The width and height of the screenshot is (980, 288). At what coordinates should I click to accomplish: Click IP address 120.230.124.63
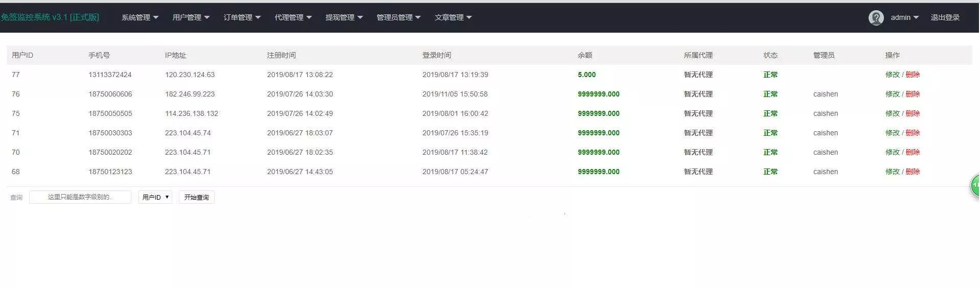(190, 75)
